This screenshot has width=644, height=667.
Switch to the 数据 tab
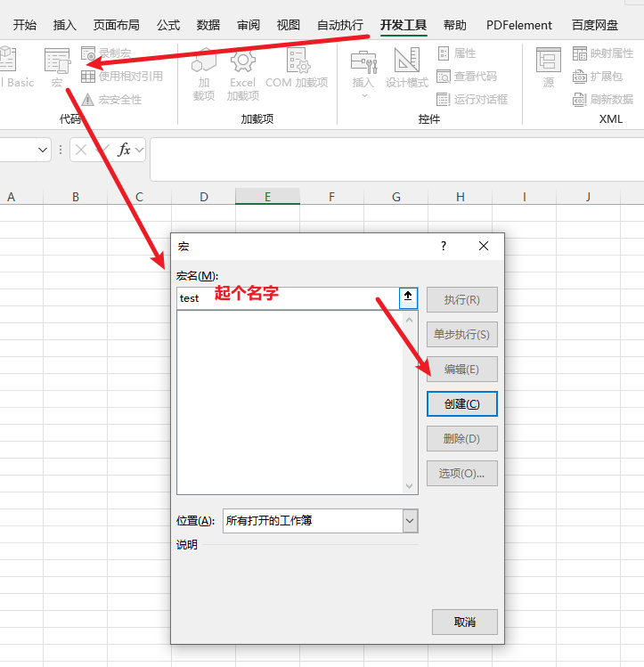coord(208,25)
